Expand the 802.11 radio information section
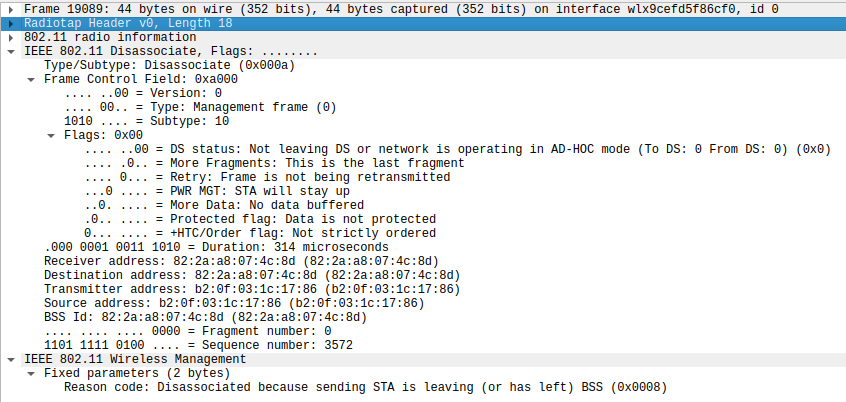This screenshot has height=402, width=846. point(11,37)
